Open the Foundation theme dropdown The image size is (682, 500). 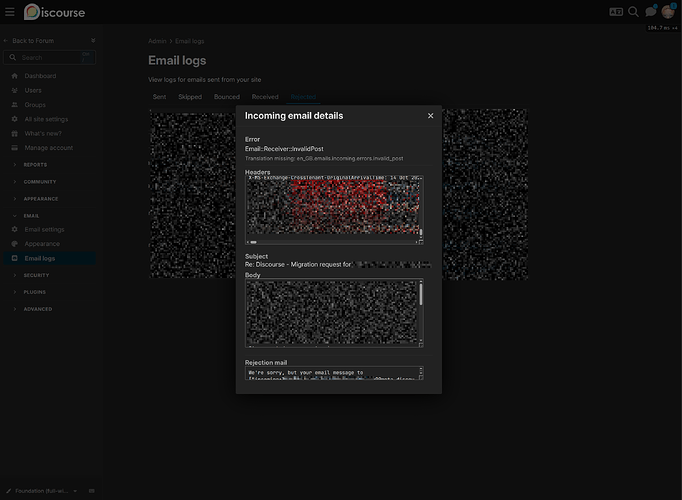coord(46,491)
